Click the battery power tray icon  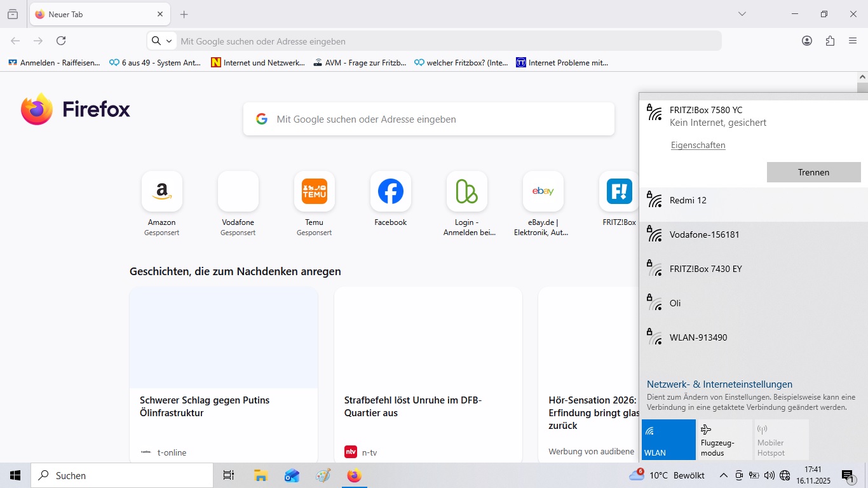(x=754, y=475)
